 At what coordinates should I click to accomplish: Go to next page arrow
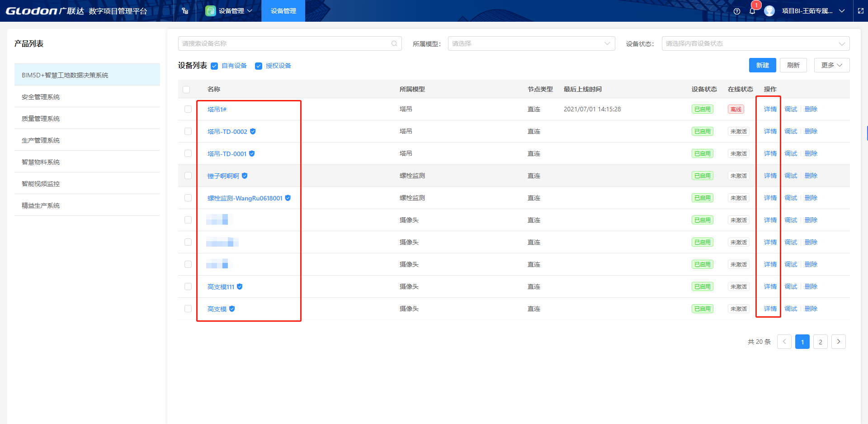(x=839, y=342)
